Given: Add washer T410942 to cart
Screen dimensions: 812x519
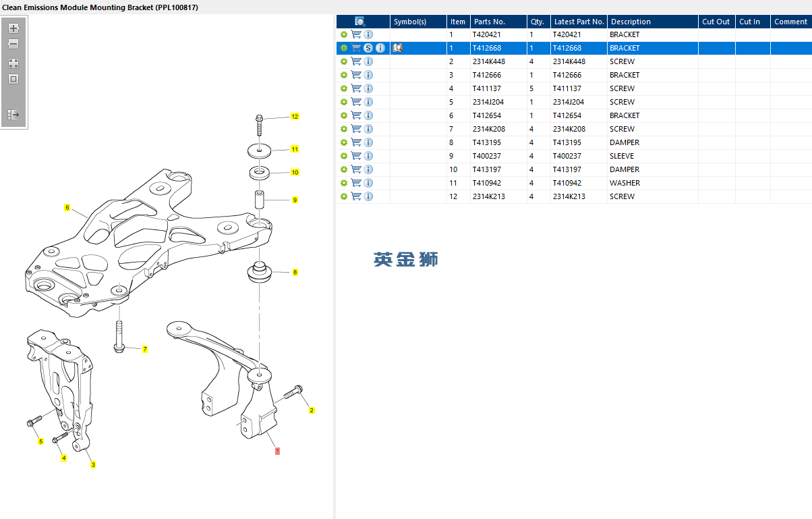Looking at the screenshot, I should click(356, 183).
